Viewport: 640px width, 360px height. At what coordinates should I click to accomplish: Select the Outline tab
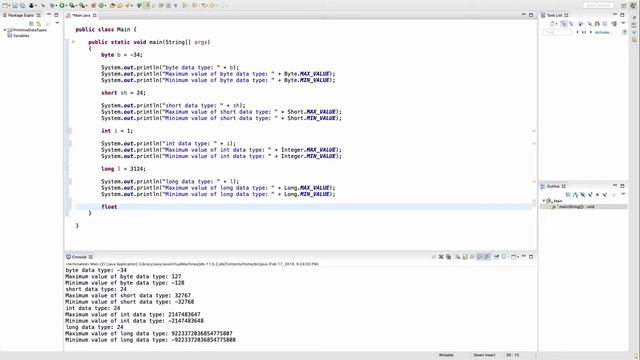pyautogui.click(x=554, y=186)
